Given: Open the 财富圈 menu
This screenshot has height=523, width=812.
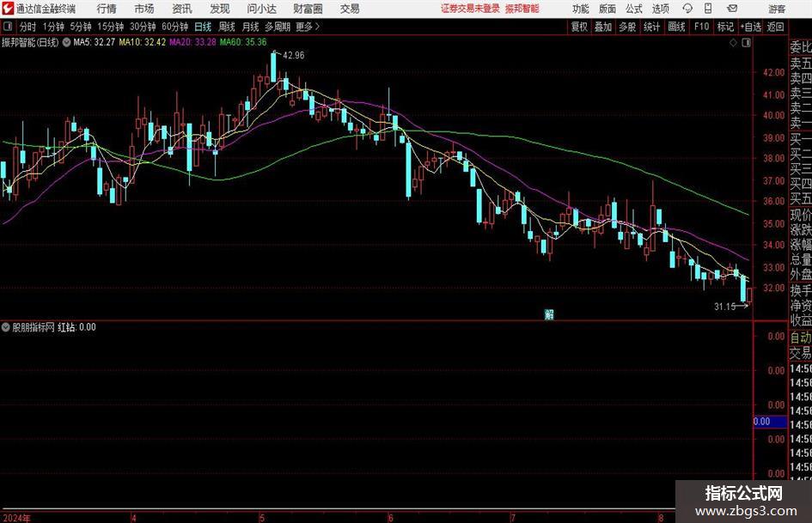Looking at the screenshot, I should (308, 9).
